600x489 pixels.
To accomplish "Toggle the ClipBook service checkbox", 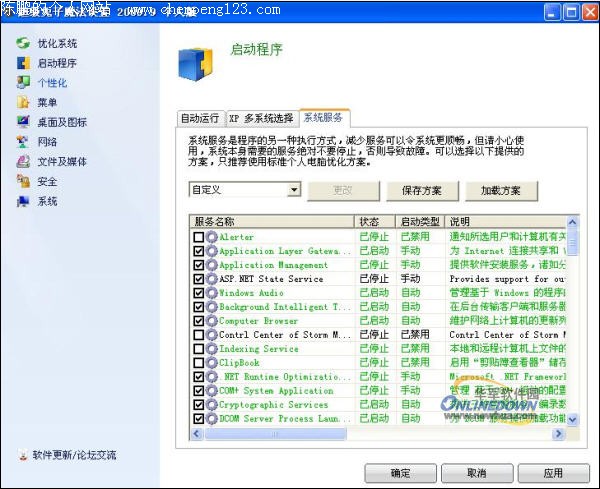I will (199, 363).
